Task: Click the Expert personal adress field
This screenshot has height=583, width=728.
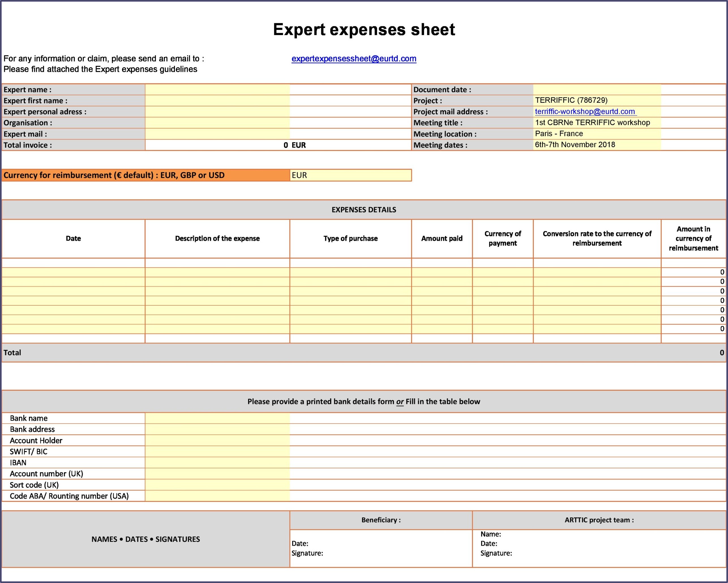Action: click(x=217, y=112)
